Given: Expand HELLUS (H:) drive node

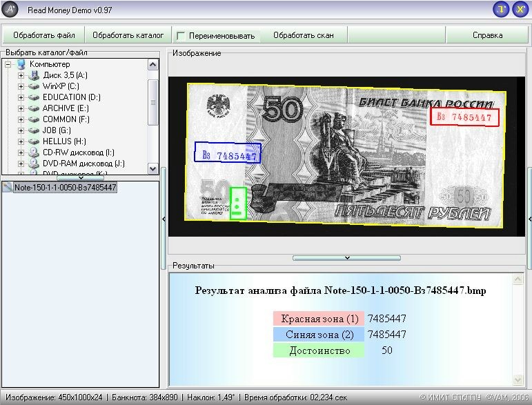Looking at the screenshot, I should 21,141.
